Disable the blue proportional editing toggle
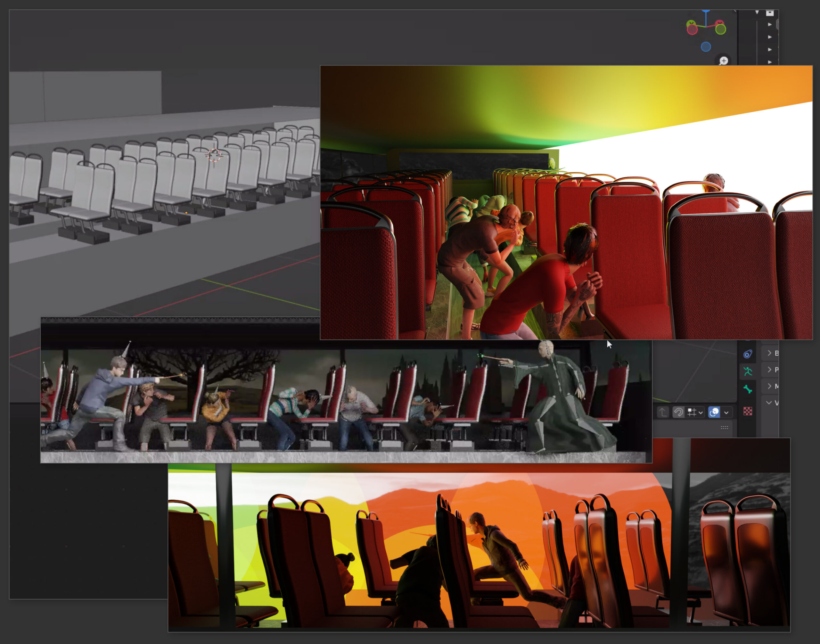 click(714, 412)
